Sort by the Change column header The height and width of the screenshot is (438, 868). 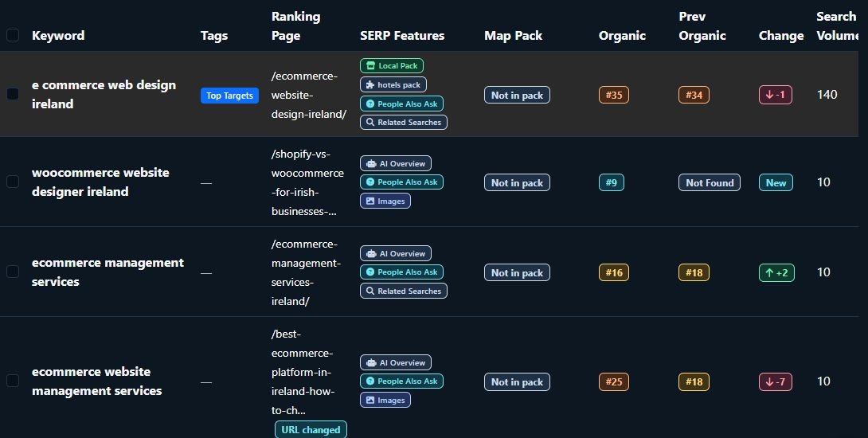[781, 36]
